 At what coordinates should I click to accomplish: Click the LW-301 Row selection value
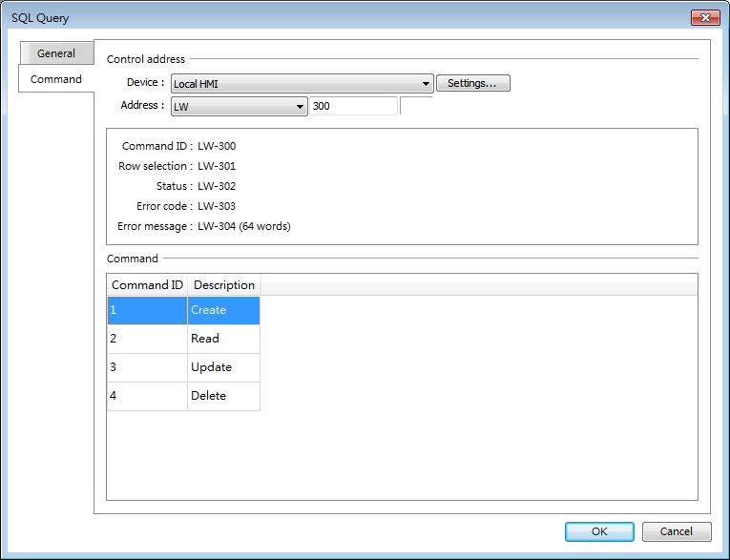click(x=217, y=166)
